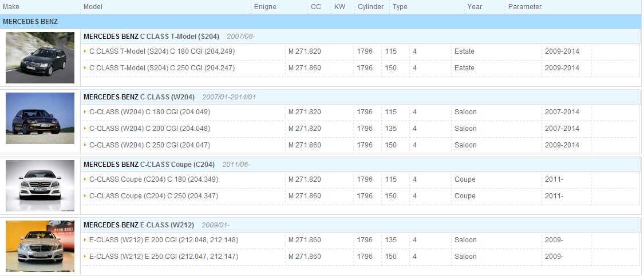644x276 pixels.
Task: Open MERCEDES BENZ C CLASS T-Model (S204) heading
Action: (152, 37)
